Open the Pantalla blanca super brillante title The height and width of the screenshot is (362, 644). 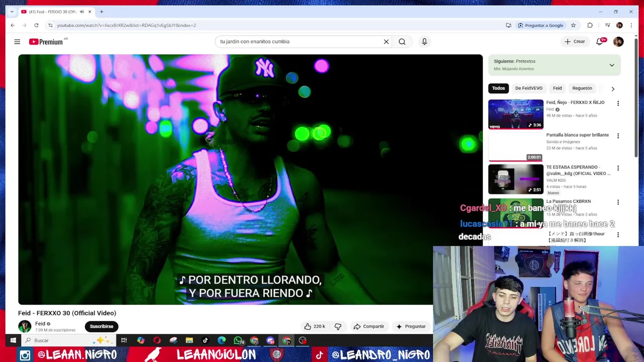click(578, 135)
